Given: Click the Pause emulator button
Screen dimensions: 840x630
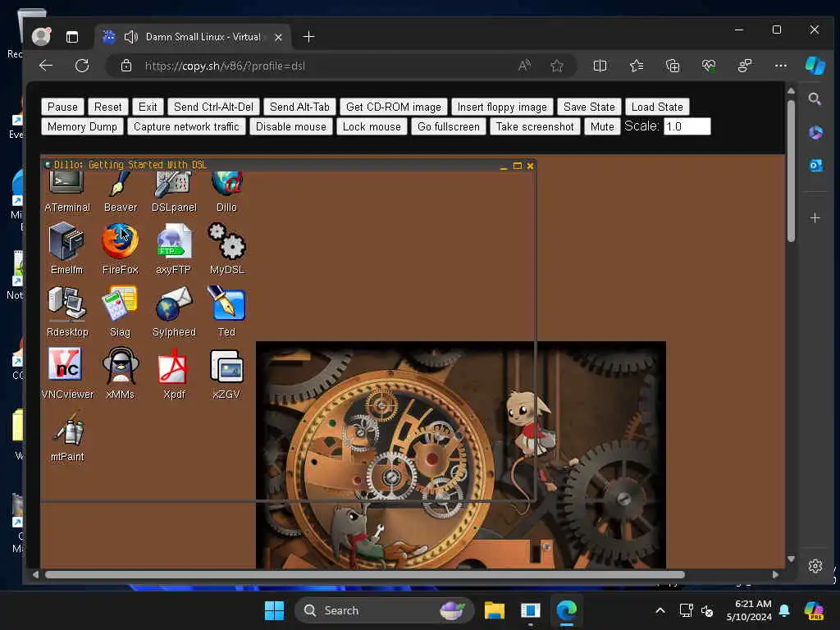Looking at the screenshot, I should pyautogui.click(x=62, y=107).
